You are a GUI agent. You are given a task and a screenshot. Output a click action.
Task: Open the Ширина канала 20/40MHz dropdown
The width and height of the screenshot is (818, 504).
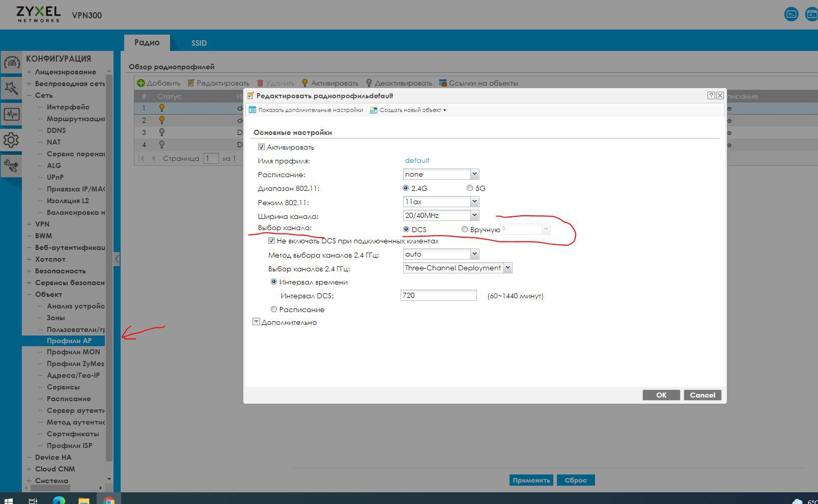point(474,216)
